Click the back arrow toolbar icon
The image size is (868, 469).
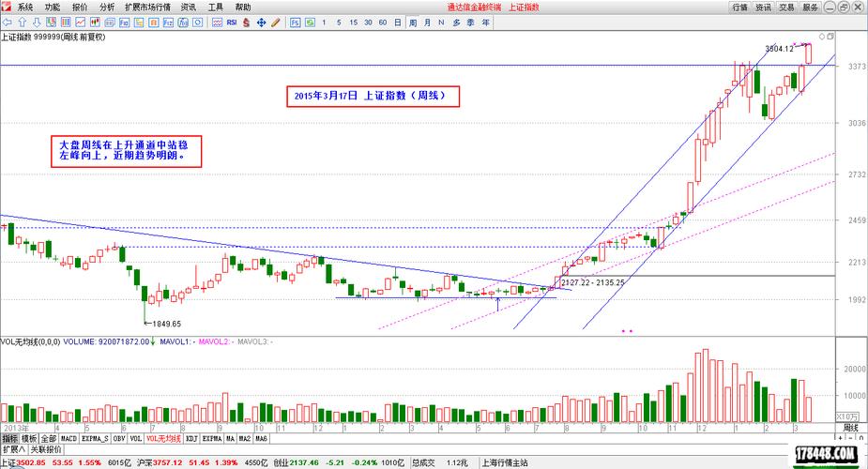pos(8,23)
